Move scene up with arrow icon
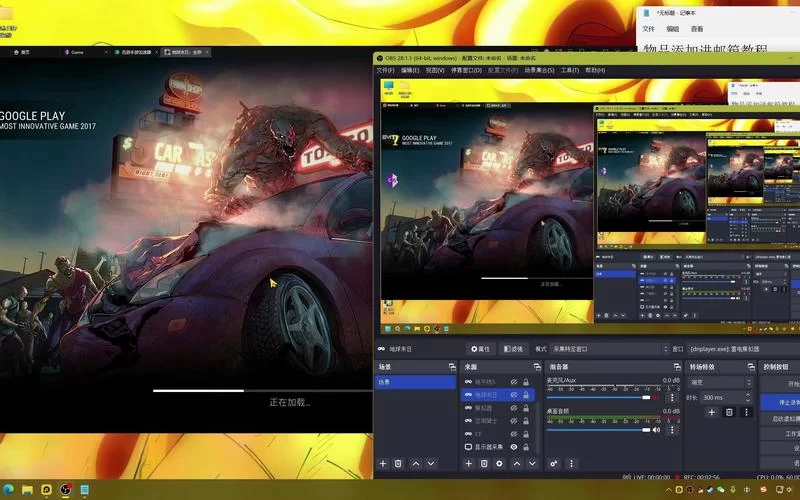 [416, 463]
